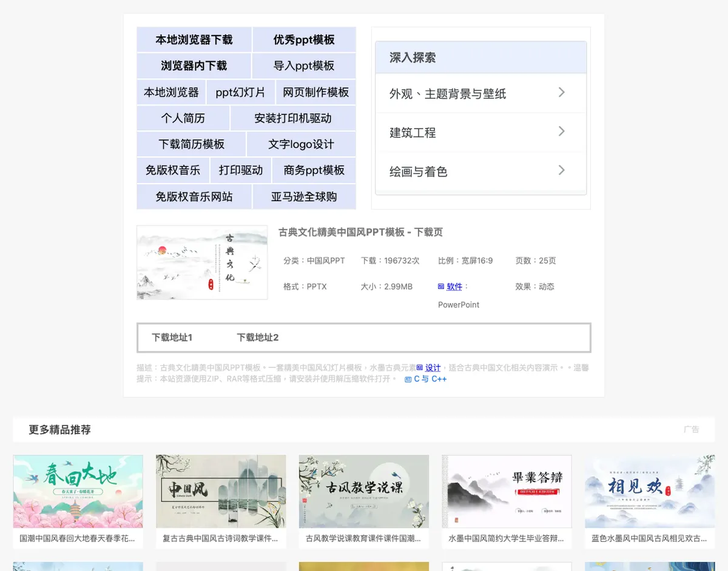Open the 中国风 poetry template thumbnail
Viewport: 728px width, 571px height.
(221, 492)
